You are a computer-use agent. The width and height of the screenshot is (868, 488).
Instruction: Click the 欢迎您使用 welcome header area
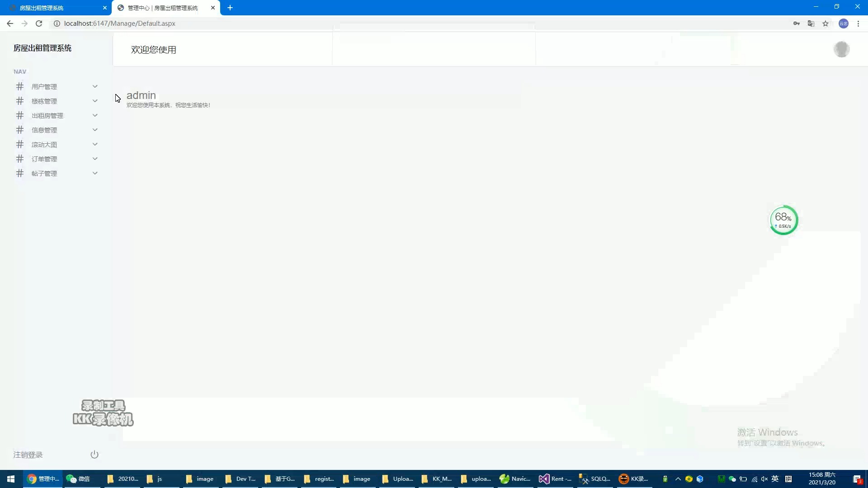[154, 49]
